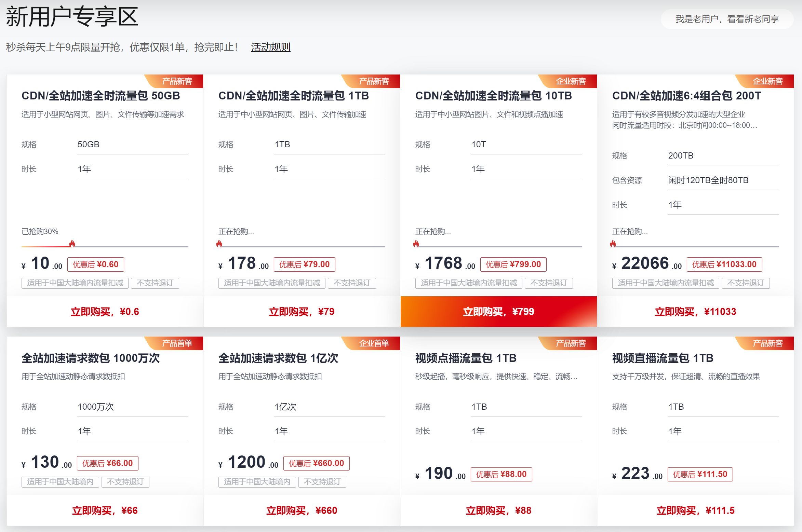The height and width of the screenshot is (532, 802).
Task: Click 产品首单 ribbon on 1000万次 card
Action: (177, 343)
